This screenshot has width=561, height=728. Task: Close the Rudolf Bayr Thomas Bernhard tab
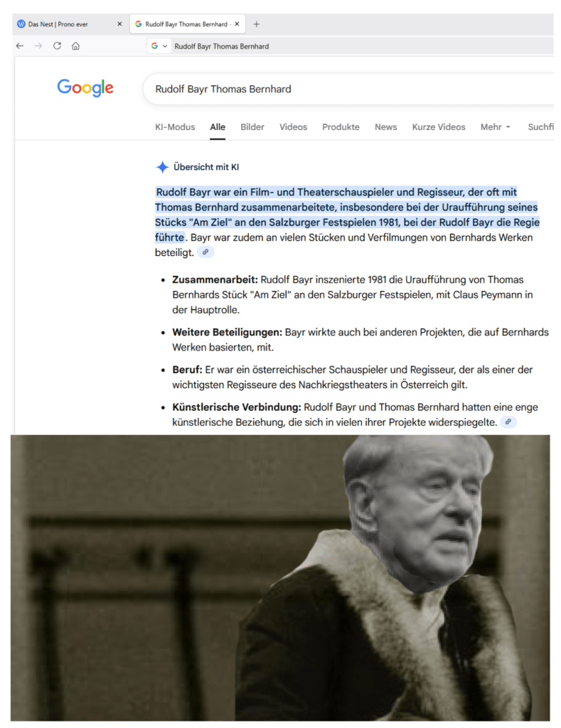coord(237,24)
